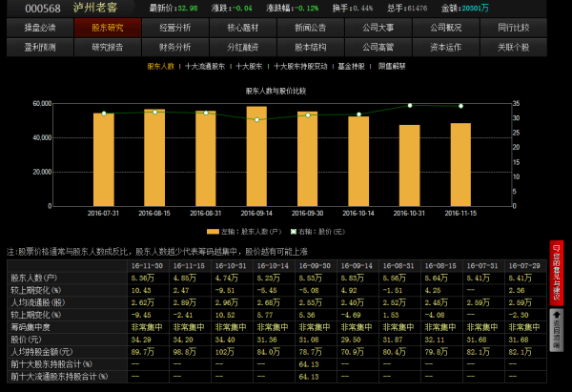The height and width of the screenshot is (392, 572).
Task: Jump to 限售解禁 section
Action: (392, 67)
